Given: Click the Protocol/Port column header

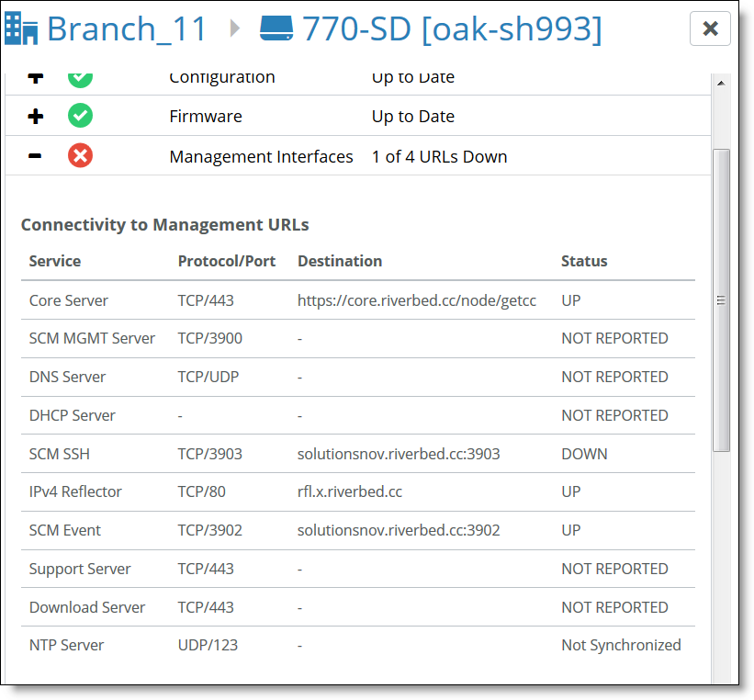Looking at the screenshot, I should coord(227,261).
